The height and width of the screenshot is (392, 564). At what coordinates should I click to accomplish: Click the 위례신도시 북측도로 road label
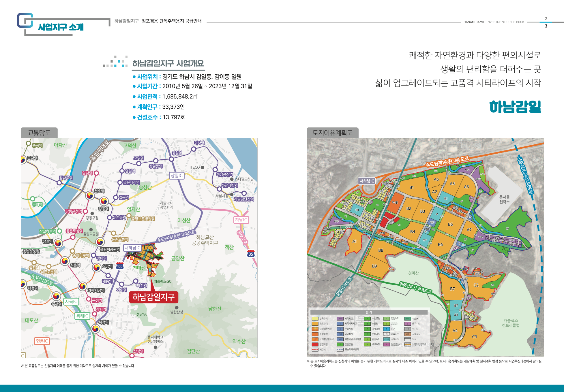[x=415, y=287]
